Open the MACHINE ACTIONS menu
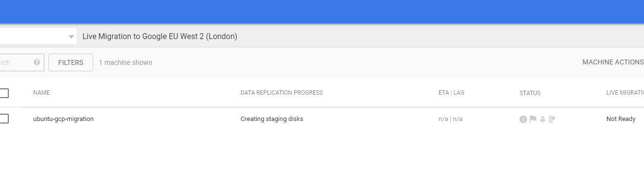This screenshot has width=644, height=184. click(613, 62)
